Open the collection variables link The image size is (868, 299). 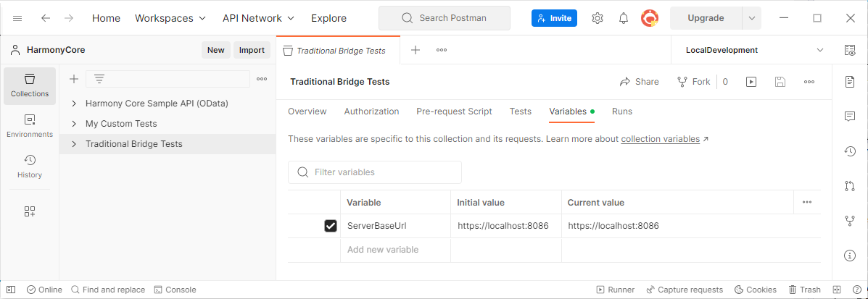tap(661, 139)
